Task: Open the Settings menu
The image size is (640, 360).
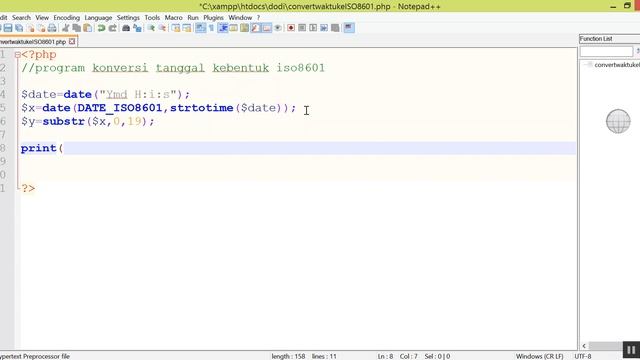Action: (x=128, y=18)
